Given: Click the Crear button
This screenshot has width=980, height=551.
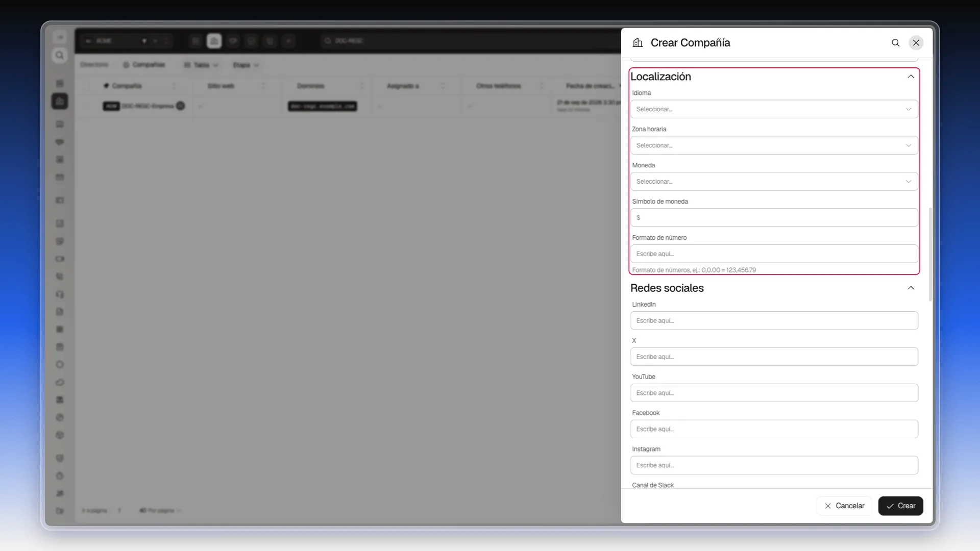Looking at the screenshot, I should [x=900, y=506].
